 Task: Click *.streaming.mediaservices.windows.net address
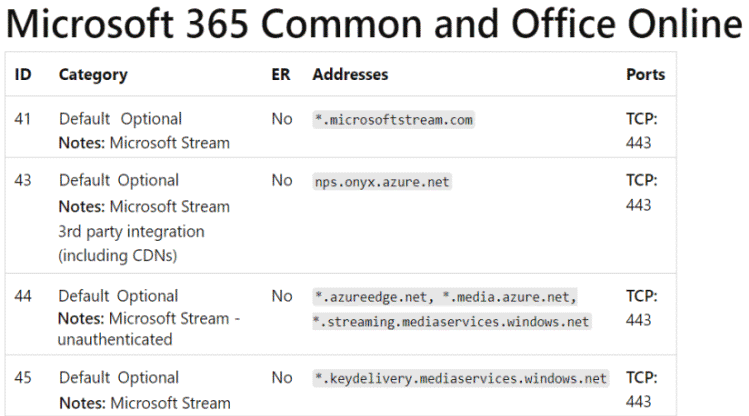pyautogui.click(x=451, y=321)
